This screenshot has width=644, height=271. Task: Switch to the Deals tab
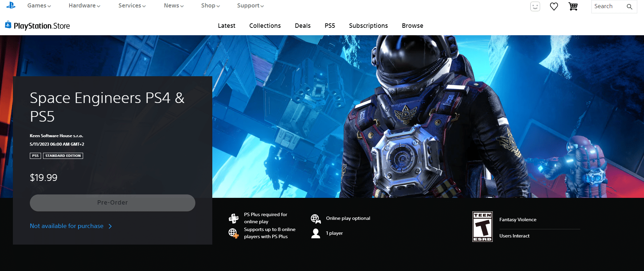303,26
